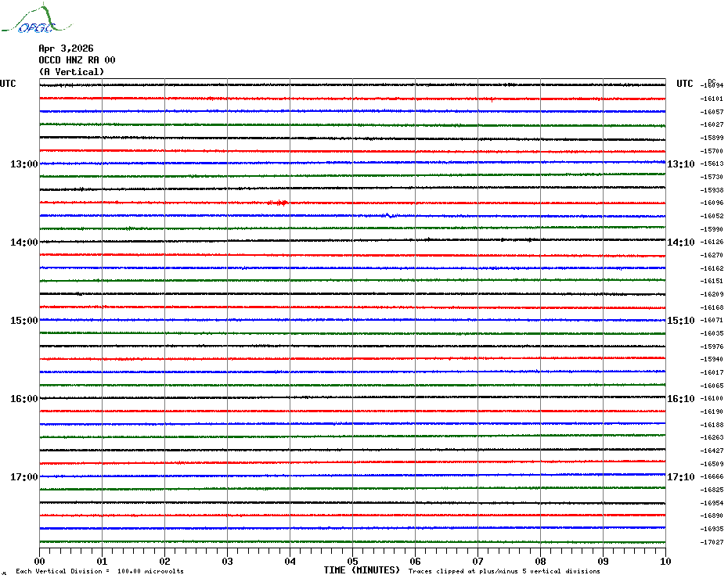This screenshot has height=582, width=728.
Task: Click the Apr 3,2026 date text
Action: (66, 48)
